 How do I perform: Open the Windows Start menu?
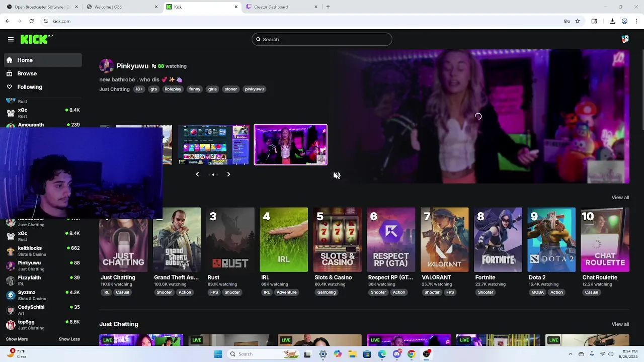[218, 354]
